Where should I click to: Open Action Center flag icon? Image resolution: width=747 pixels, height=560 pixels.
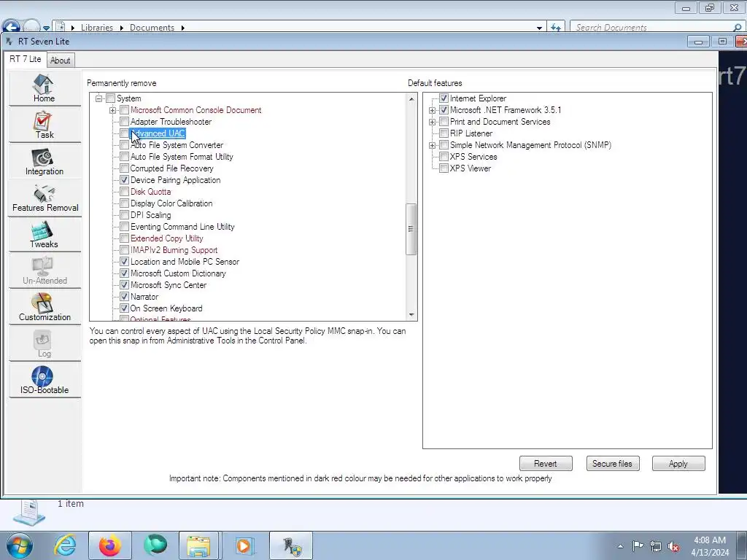click(x=638, y=545)
